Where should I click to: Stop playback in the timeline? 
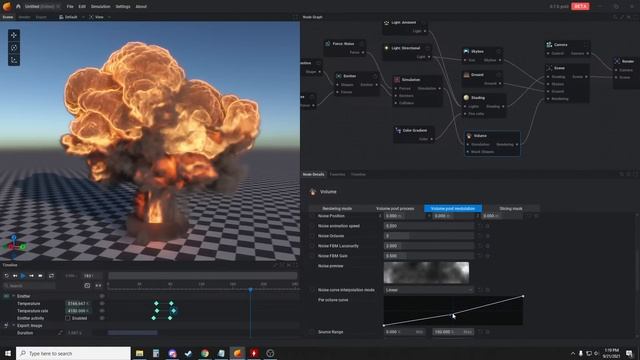tap(40, 276)
